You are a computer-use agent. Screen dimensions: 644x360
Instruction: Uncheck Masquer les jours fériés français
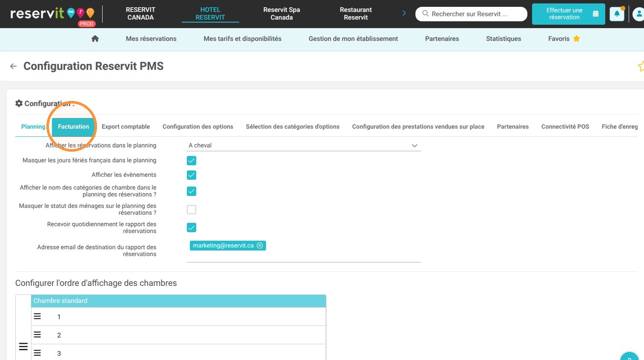[x=192, y=161]
